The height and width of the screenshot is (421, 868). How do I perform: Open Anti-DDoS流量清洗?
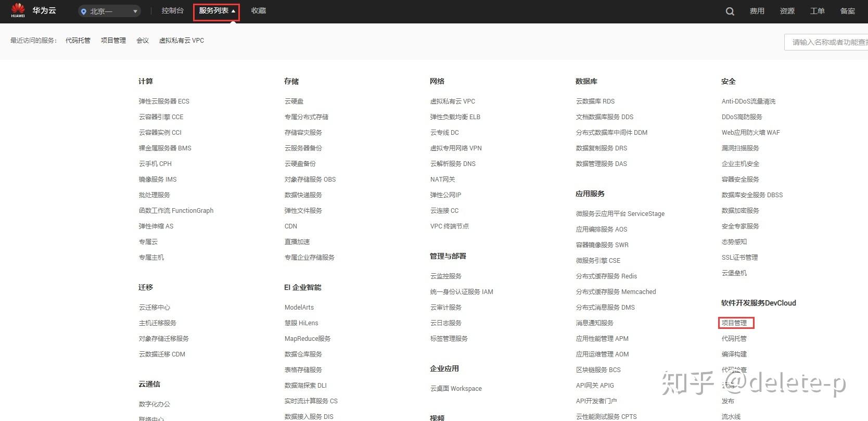tap(748, 101)
